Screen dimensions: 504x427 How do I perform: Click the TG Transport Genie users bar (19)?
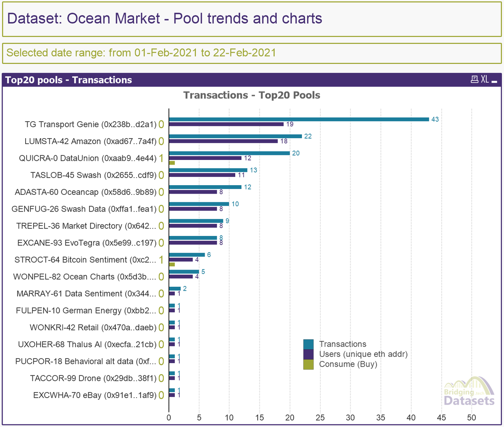[x=226, y=124]
